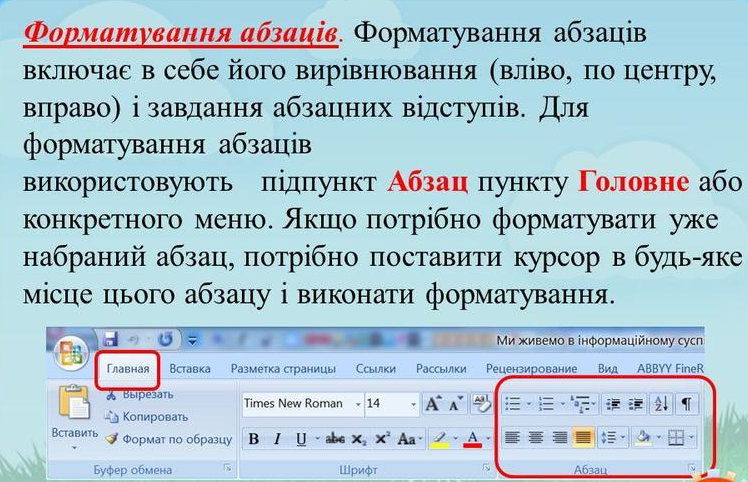Click the Вставить paste clipboard icon
Image resolution: width=748 pixels, height=482 pixels.
(74, 402)
